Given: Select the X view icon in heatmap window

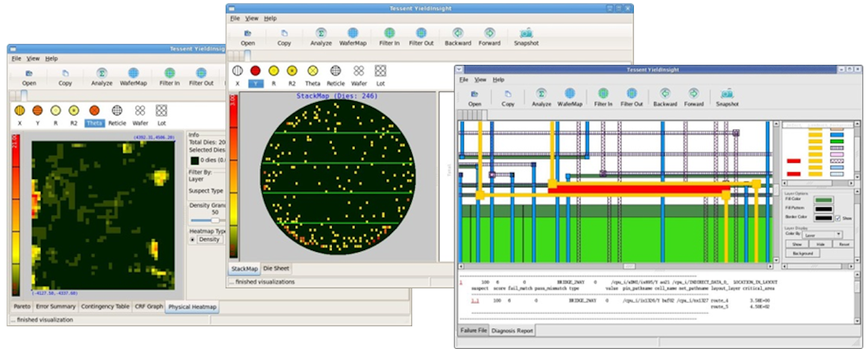Looking at the screenshot, I should point(19,110).
